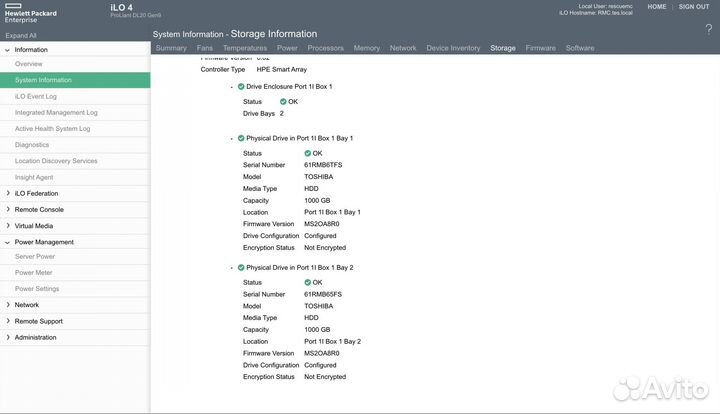Click location value Port 1I Box 1 Bay 1

332,212
